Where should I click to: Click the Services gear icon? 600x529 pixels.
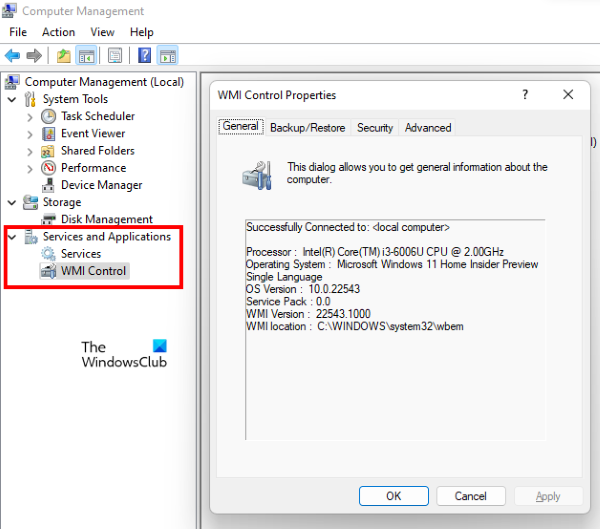pyautogui.click(x=48, y=254)
